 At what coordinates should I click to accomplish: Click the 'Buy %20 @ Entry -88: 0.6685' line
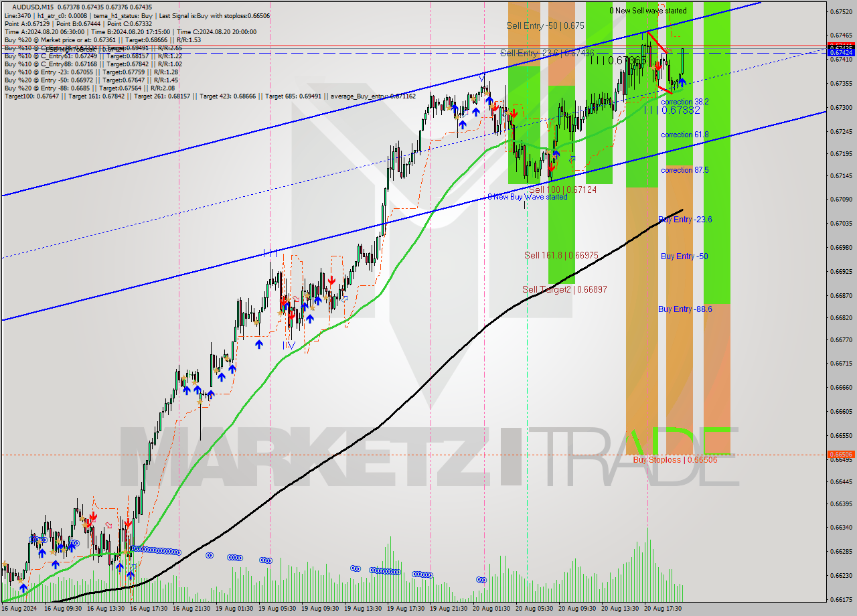[90, 88]
